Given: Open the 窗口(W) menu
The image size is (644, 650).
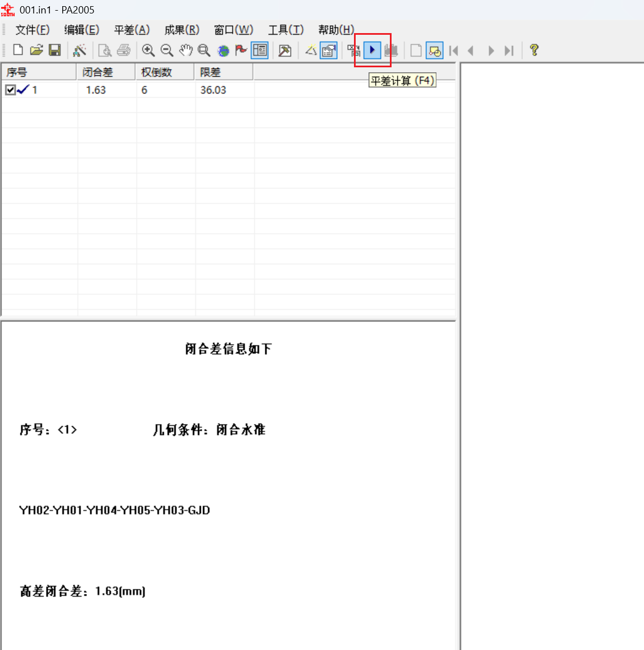Looking at the screenshot, I should click(233, 30).
